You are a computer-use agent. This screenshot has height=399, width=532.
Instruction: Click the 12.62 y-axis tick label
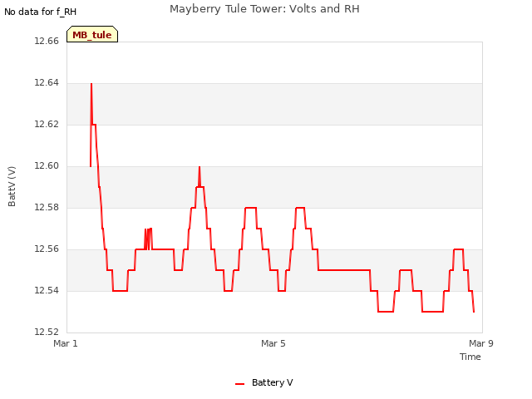47,124
